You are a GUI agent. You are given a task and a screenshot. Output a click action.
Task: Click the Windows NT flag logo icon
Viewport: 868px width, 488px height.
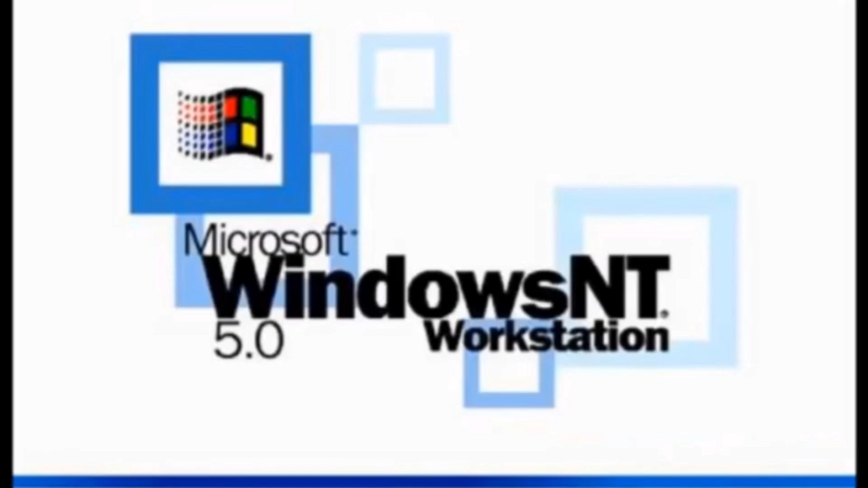tap(224, 125)
